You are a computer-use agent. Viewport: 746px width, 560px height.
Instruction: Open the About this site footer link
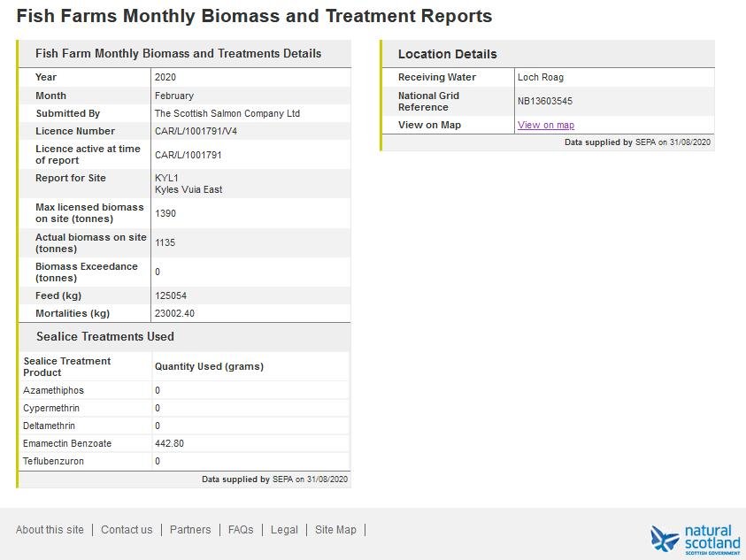(50, 530)
